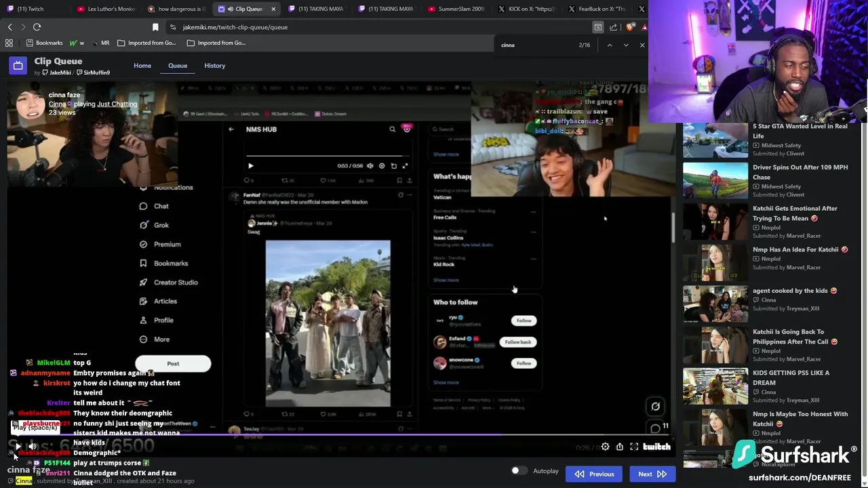Switch to the History tab
This screenshot has height=488, width=868.
[215, 66]
